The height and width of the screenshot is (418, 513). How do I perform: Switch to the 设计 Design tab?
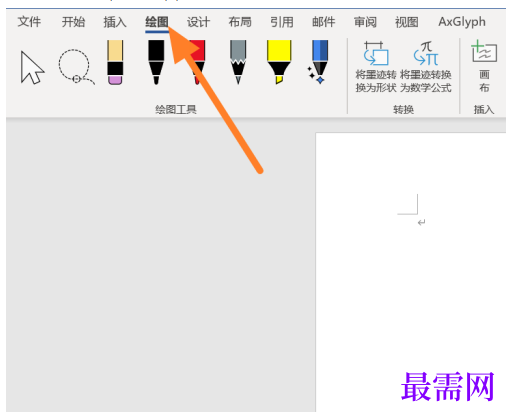click(x=198, y=22)
